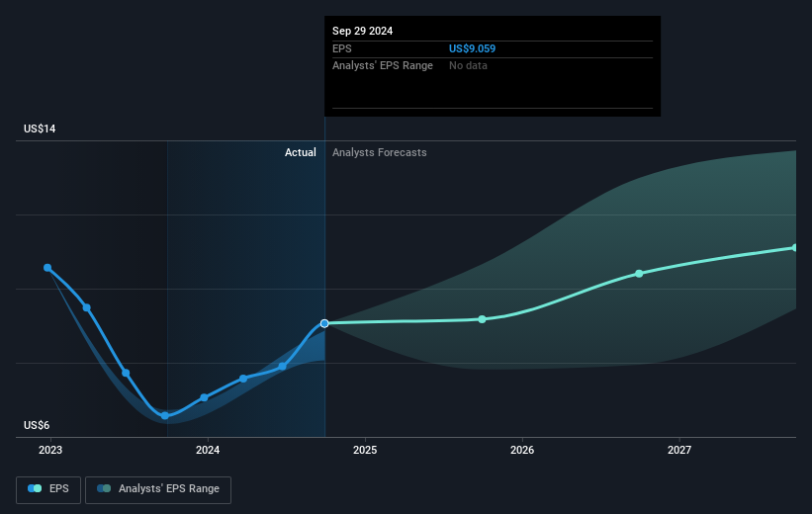Click the 'Actual' label
The image size is (812, 514).
click(x=301, y=152)
